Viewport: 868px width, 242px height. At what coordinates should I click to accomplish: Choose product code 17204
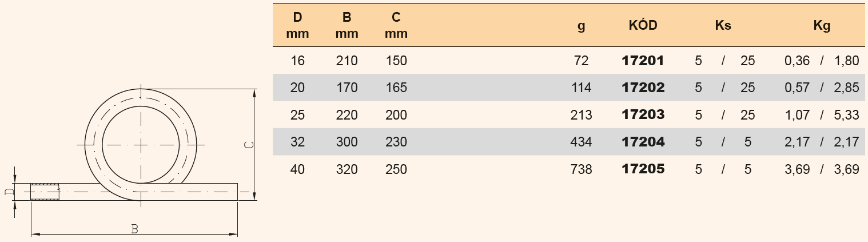[x=643, y=142]
